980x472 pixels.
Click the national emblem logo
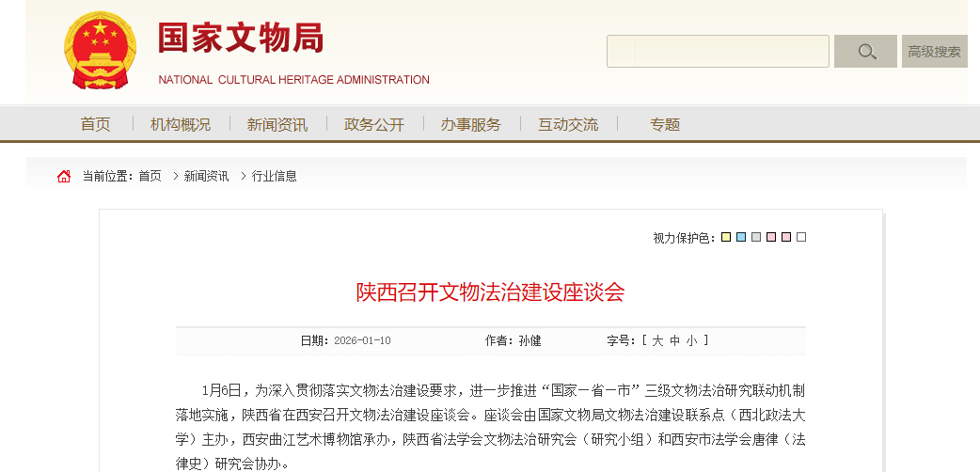pos(100,51)
